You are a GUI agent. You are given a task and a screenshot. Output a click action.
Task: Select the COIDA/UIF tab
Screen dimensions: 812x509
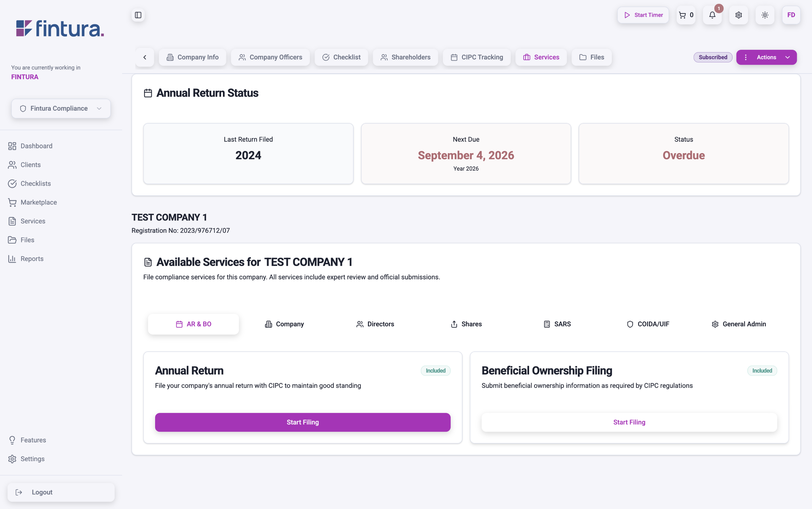click(x=648, y=324)
